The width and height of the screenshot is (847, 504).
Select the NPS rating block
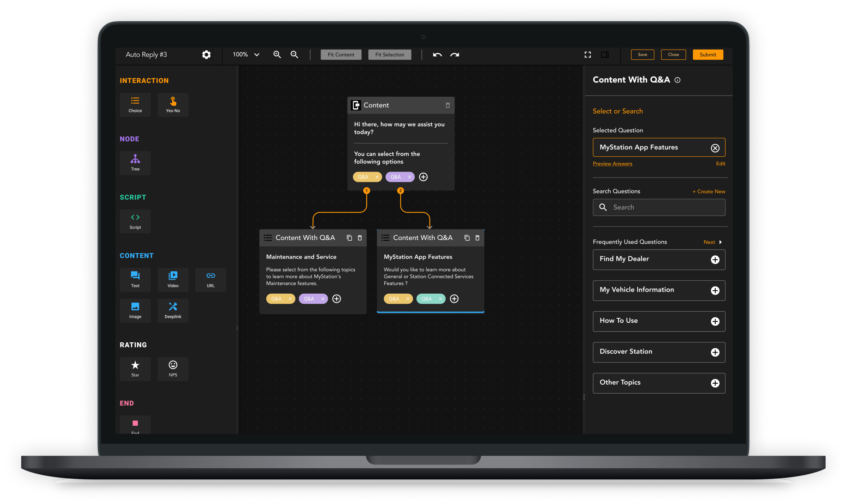173,369
